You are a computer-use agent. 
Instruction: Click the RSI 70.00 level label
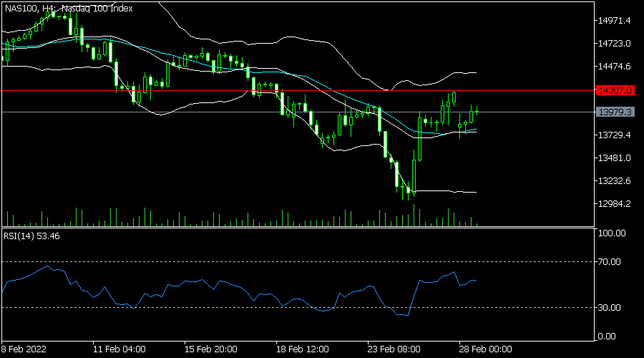click(610, 262)
